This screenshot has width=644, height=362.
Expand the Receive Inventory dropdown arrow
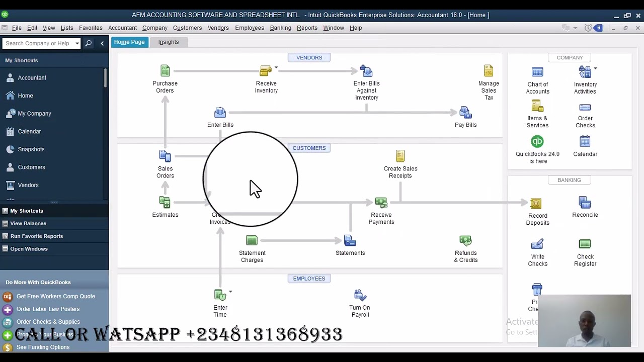tap(276, 67)
